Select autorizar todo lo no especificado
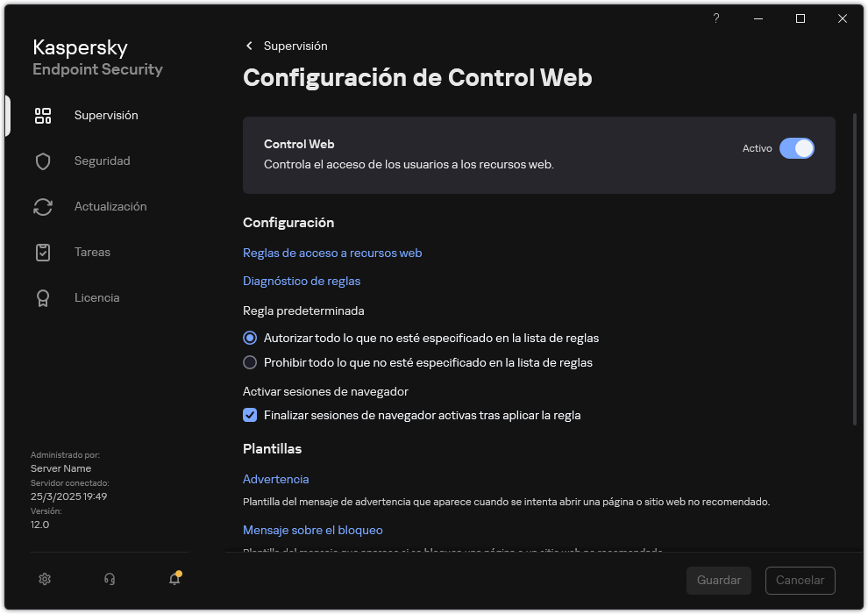 (250, 338)
